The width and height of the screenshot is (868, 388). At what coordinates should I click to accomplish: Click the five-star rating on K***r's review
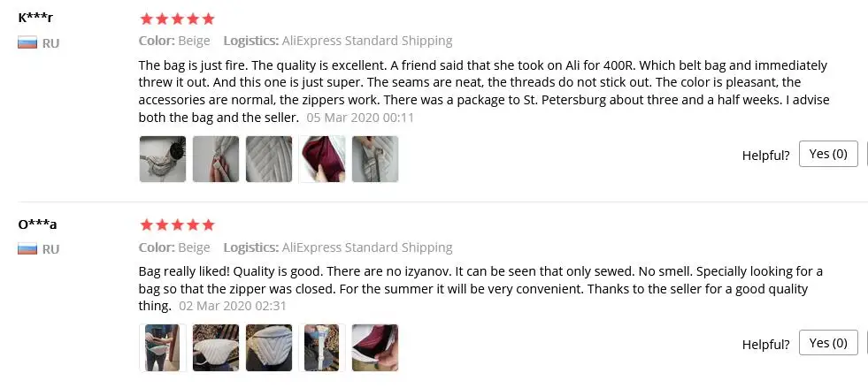[x=177, y=19]
